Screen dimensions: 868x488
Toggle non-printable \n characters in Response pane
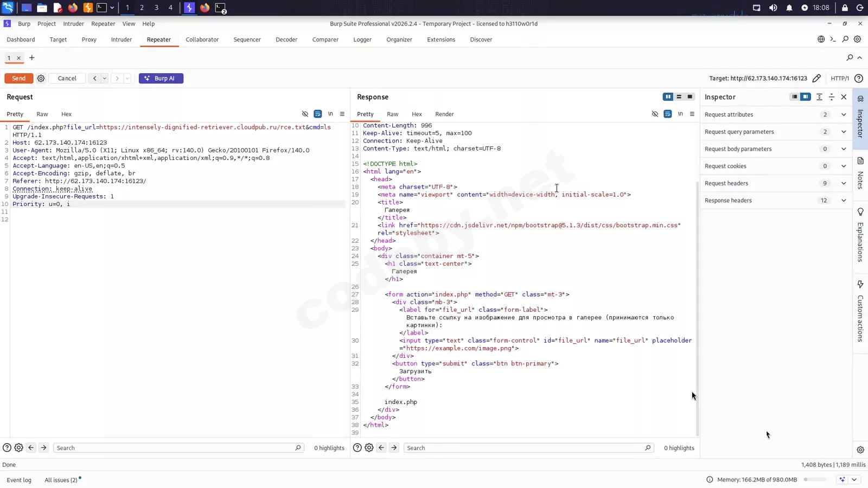[x=680, y=114]
